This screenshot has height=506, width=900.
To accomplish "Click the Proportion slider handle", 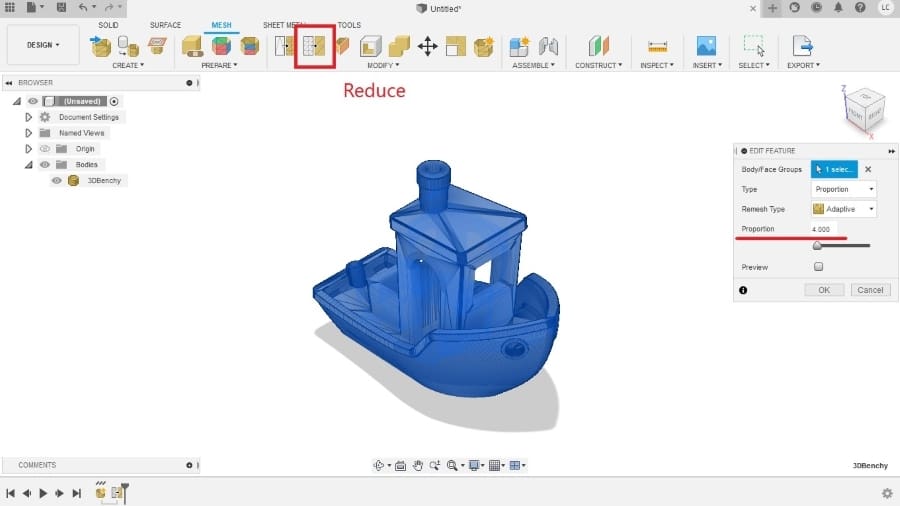I will pyautogui.click(x=817, y=246).
